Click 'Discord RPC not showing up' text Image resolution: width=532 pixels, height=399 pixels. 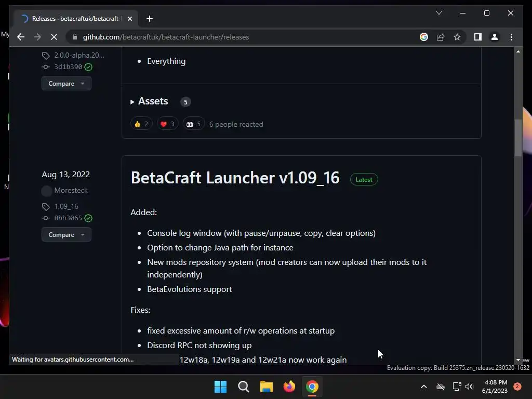tap(199, 345)
